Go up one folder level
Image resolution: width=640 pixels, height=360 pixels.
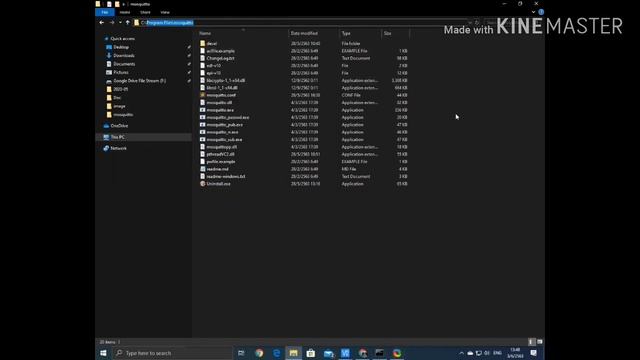click(127, 22)
